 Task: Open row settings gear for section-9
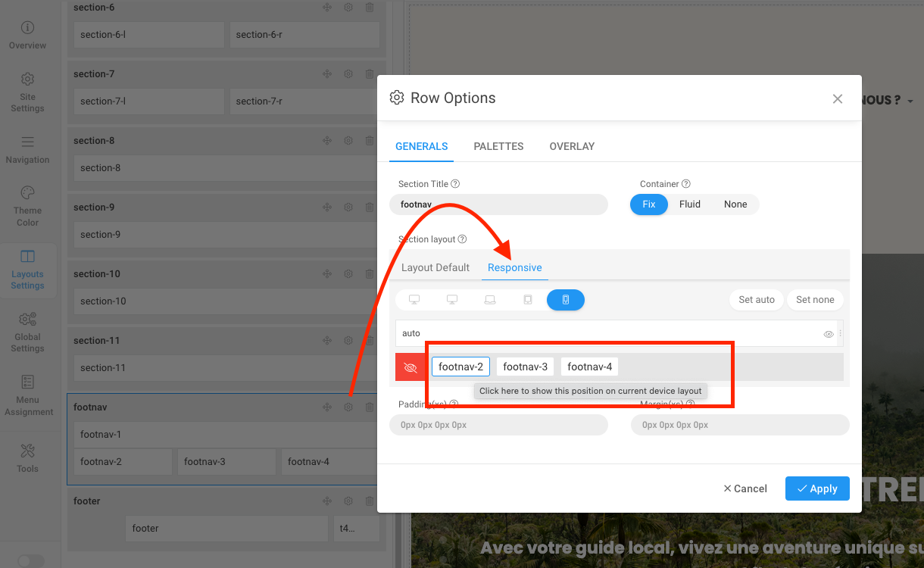pyautogui.click(x=348, y=208)
